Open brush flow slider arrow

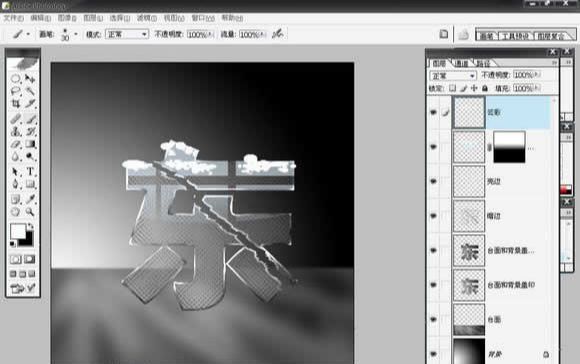coord(263,34)
